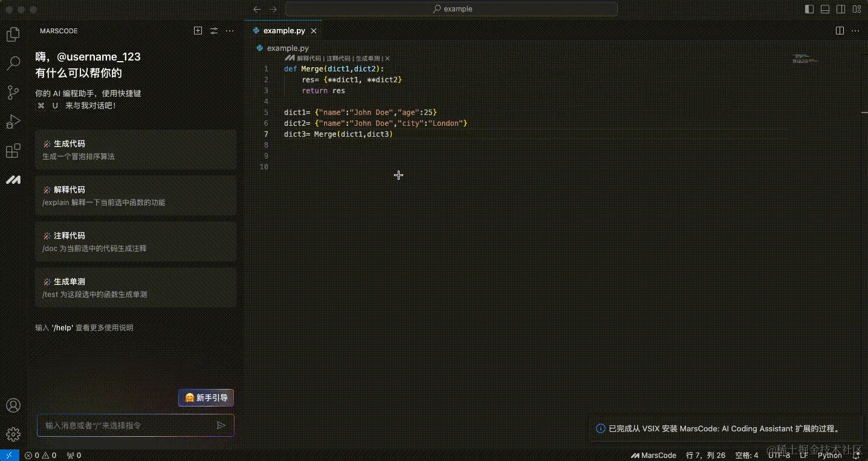Click the editor minimap preview
The width and height of the screenshot is (868, 461).
[805, 59]
